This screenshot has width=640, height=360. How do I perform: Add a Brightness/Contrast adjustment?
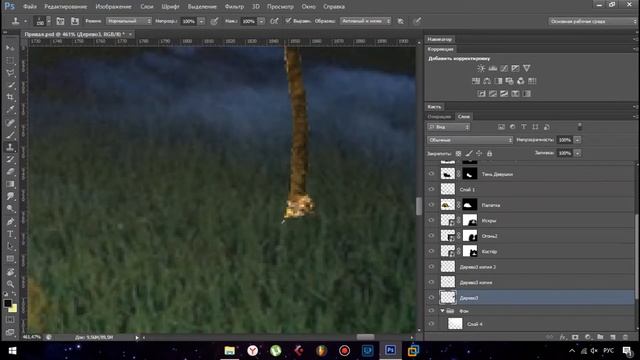click(481, 68)
